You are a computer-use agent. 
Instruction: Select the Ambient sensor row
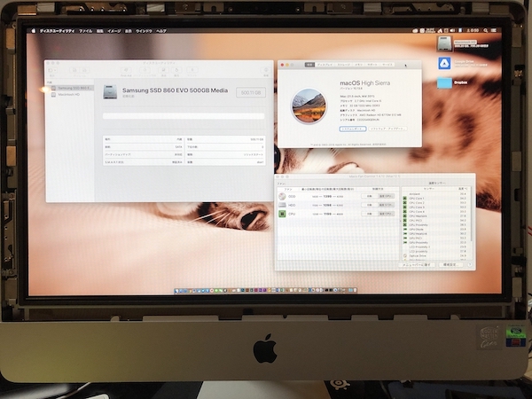[435, 194]
